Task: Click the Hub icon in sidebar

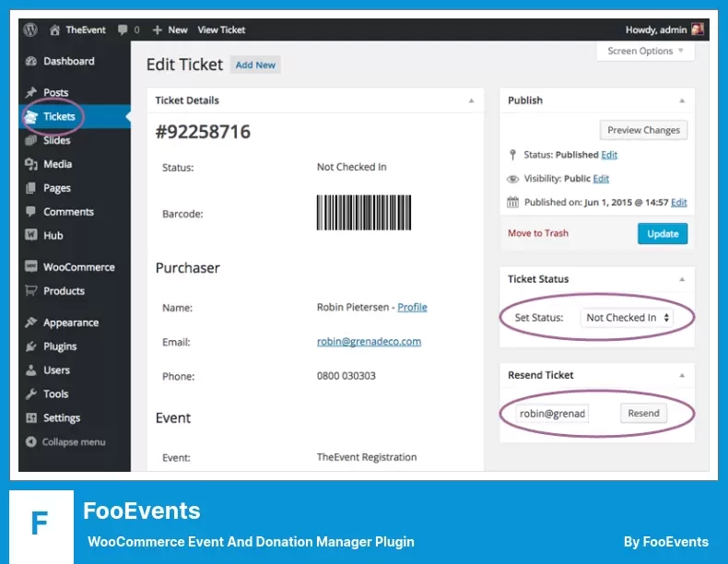Action: (31, 235)
